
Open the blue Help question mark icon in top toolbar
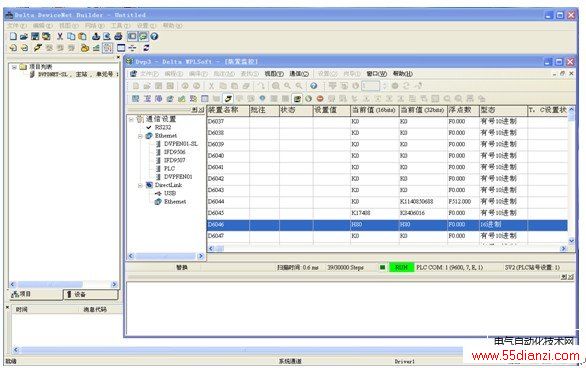point(154,36)
